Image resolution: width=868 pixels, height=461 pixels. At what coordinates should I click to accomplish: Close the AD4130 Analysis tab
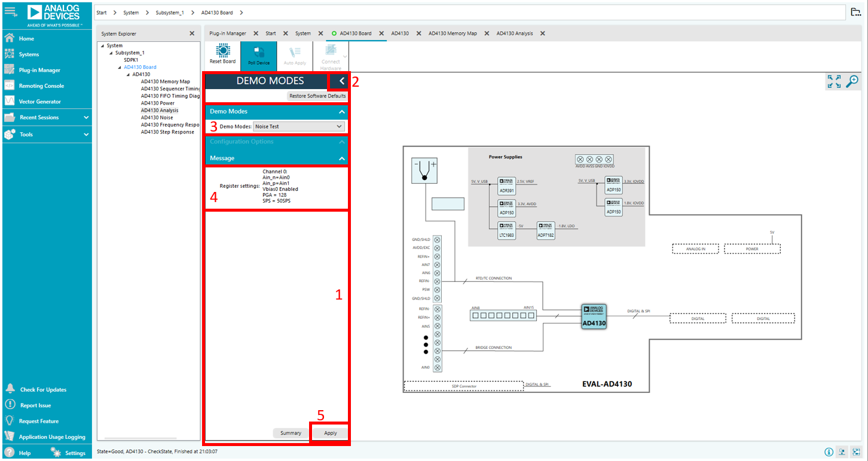tap(542, 33)
